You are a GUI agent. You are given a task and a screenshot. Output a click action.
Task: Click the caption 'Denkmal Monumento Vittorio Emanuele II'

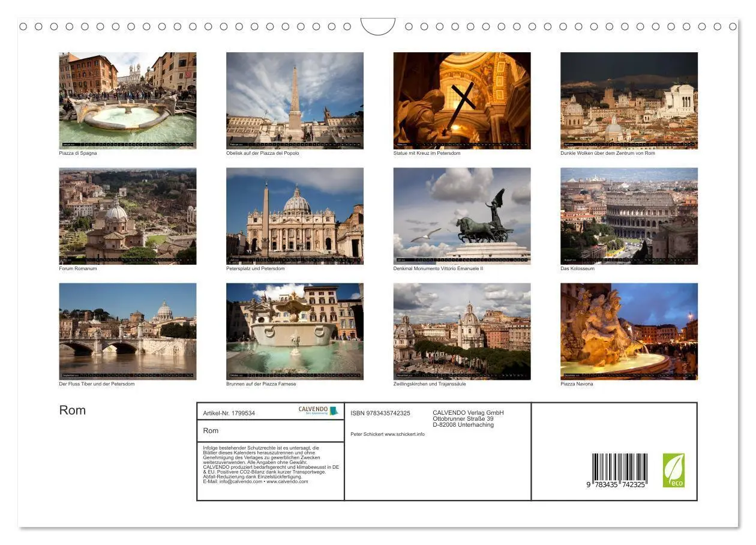438,268
